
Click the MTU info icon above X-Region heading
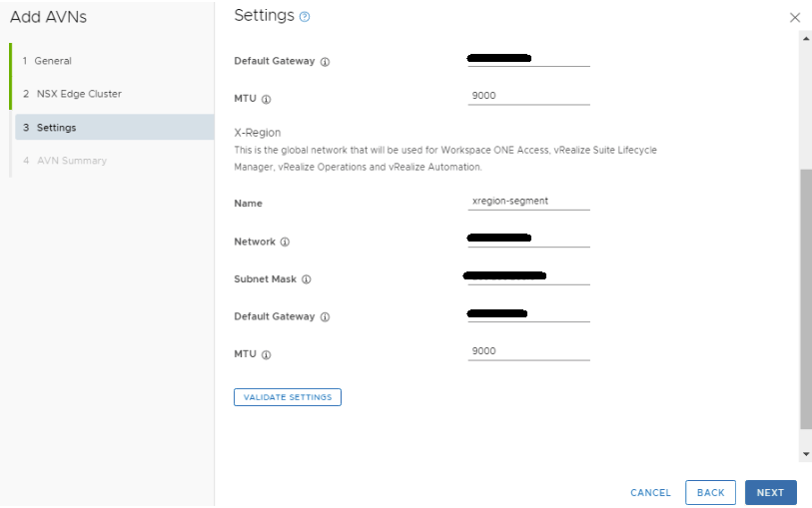[267, 100]
